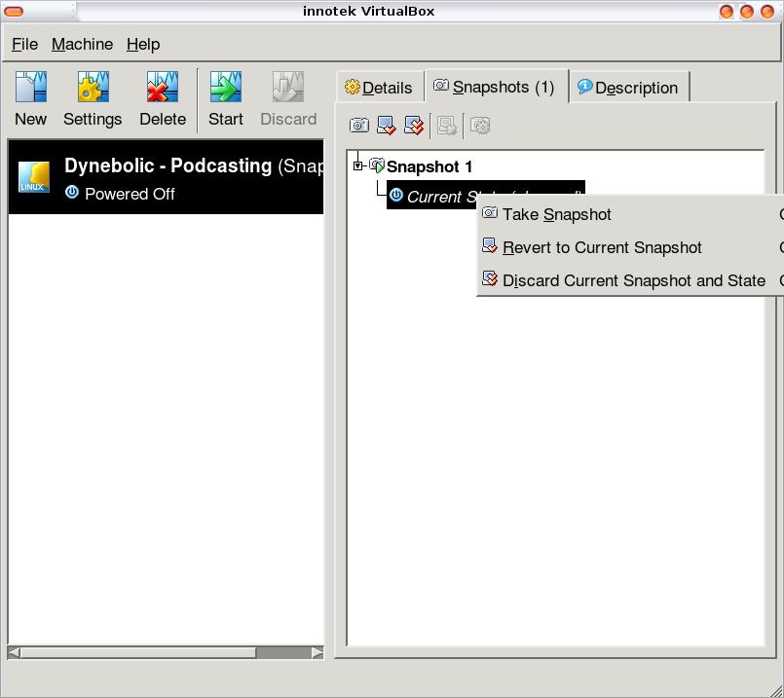Open the File menu
784x698 pixels.
24,44
